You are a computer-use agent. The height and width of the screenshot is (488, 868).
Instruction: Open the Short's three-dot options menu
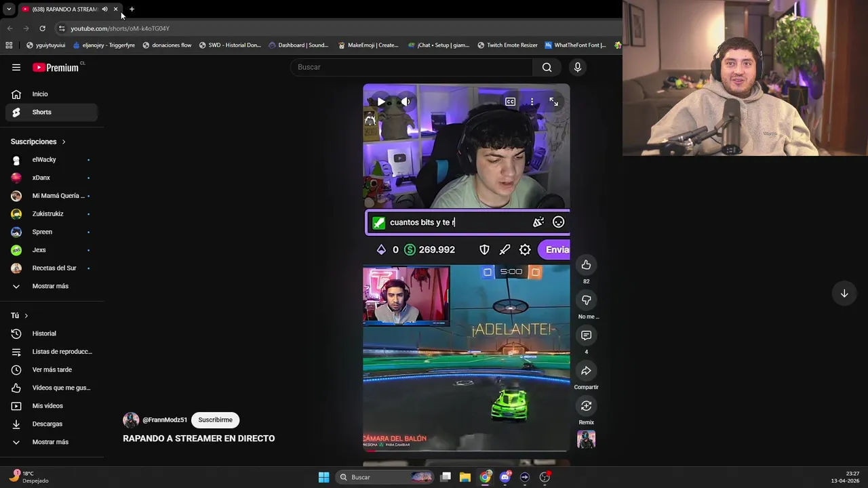pyautogui.click(x=532, y=102)
